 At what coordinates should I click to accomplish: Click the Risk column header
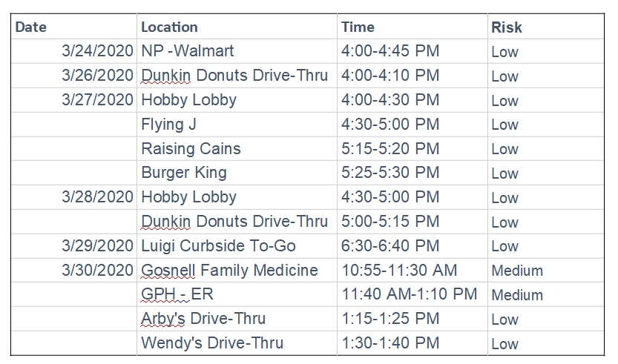click(546, 27)
